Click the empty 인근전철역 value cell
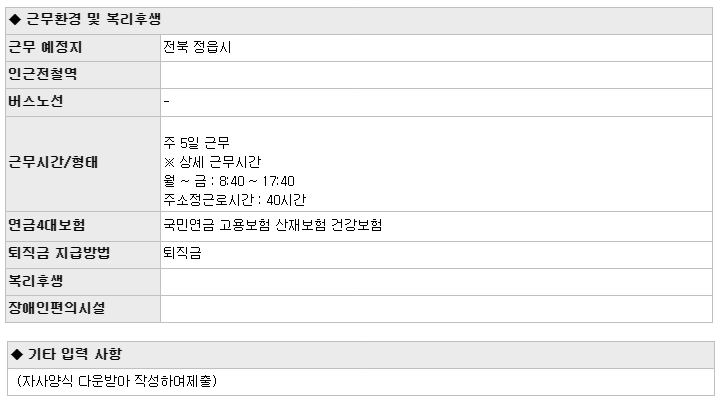This screenshot has height=404, width=720. [436, 75]
